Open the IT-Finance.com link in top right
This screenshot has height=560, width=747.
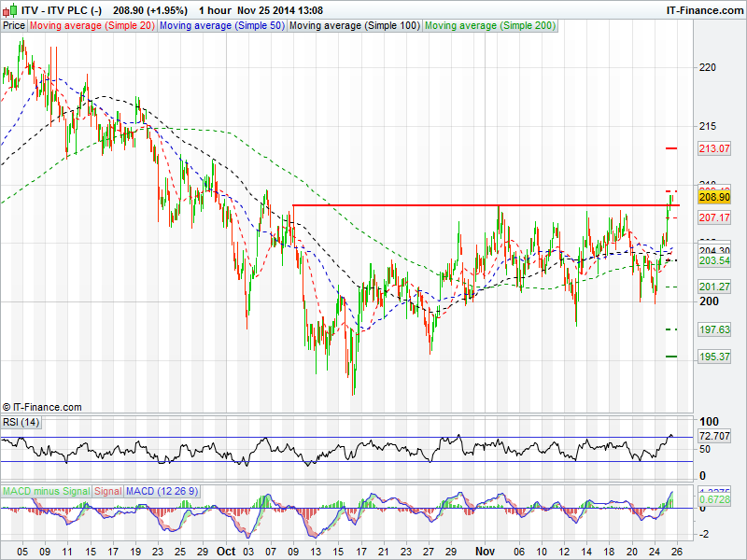704,9
